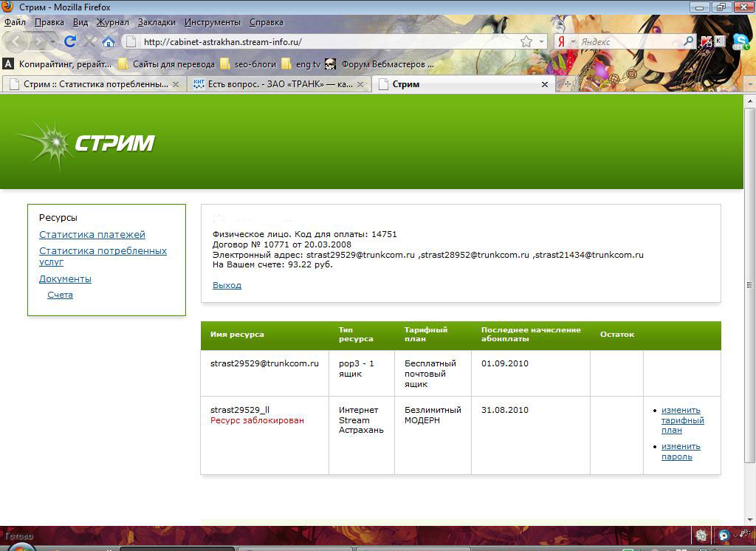Open the Правка menu
The width and height of the screenshot is (756, 551).
(49, 22)
